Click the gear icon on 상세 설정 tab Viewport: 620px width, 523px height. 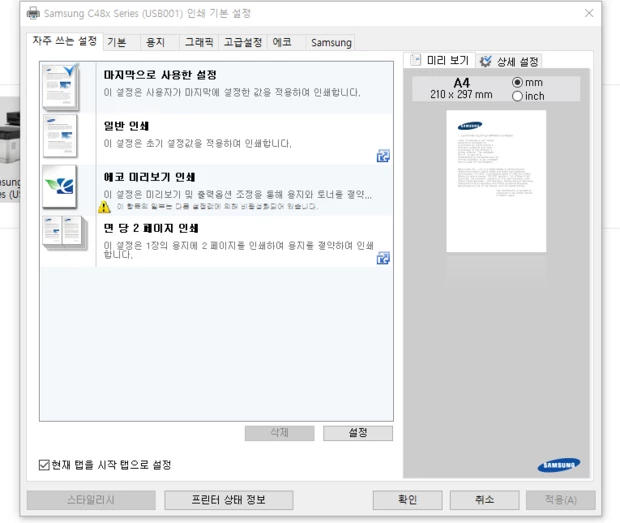coord(486,61)
